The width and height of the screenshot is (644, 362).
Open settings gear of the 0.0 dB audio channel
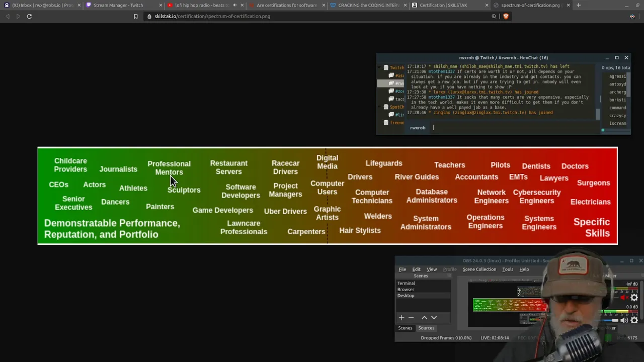click(x=634, y=320)
